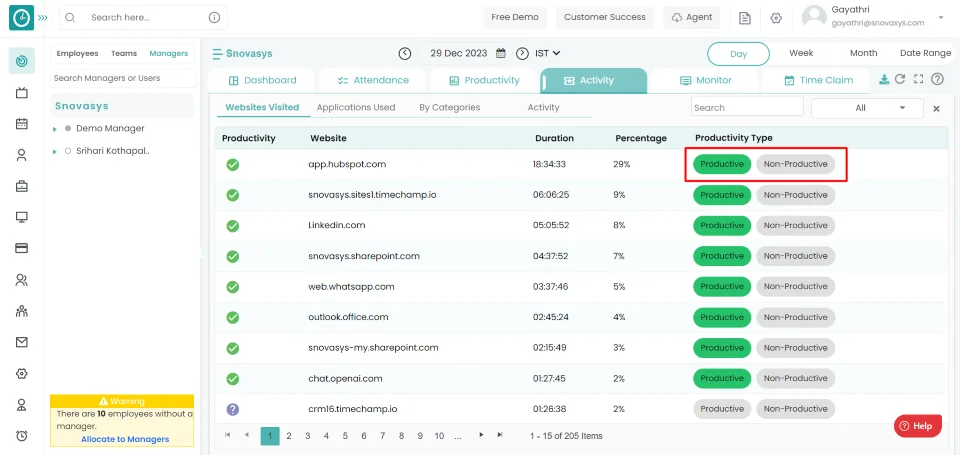960x455 pixels.
Task: Switch to the Dashboard tab
Action: 262,80
